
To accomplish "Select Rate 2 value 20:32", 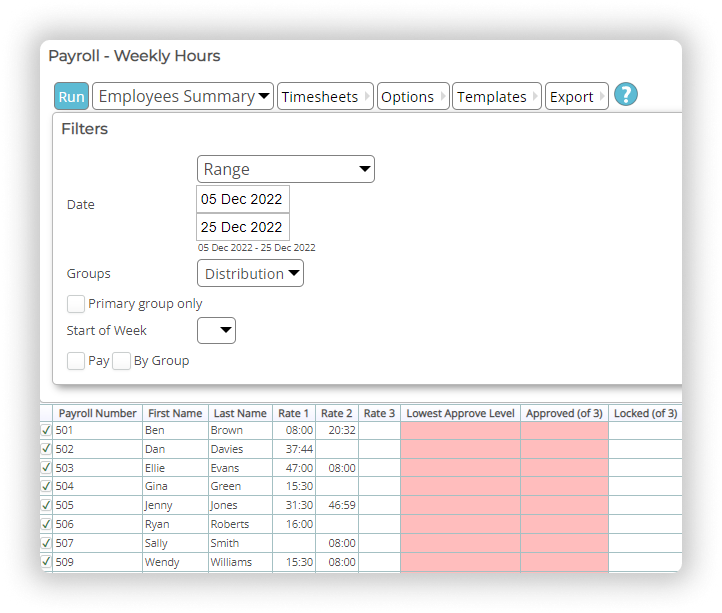I will point(337,430).
